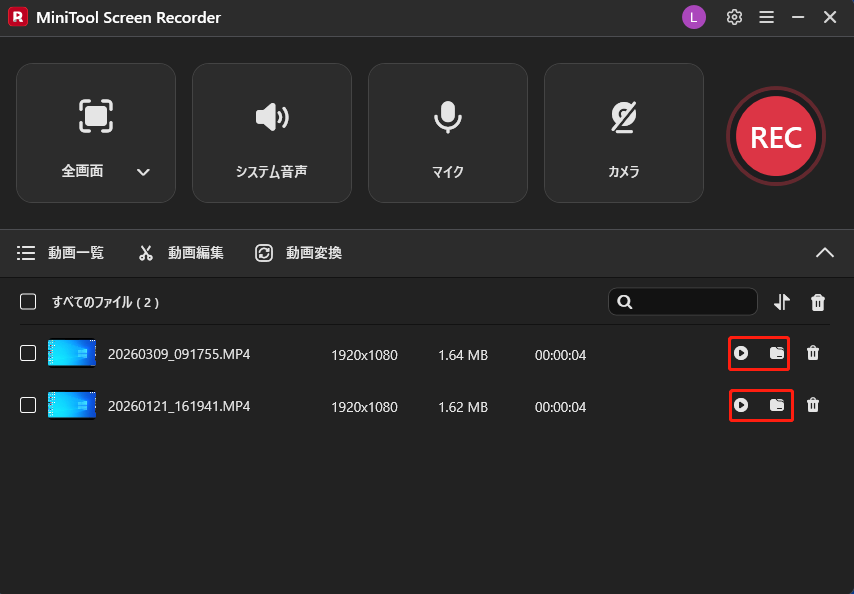The height and width of the screenshot is (594, 854).
Task: Toggle the システム音声 system audio icon
Action: (271, 117)
